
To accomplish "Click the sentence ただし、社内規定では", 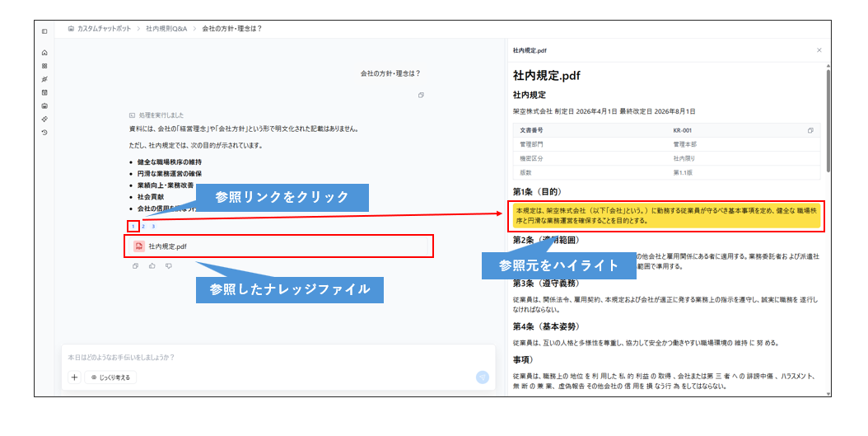I will click(196, 146).
